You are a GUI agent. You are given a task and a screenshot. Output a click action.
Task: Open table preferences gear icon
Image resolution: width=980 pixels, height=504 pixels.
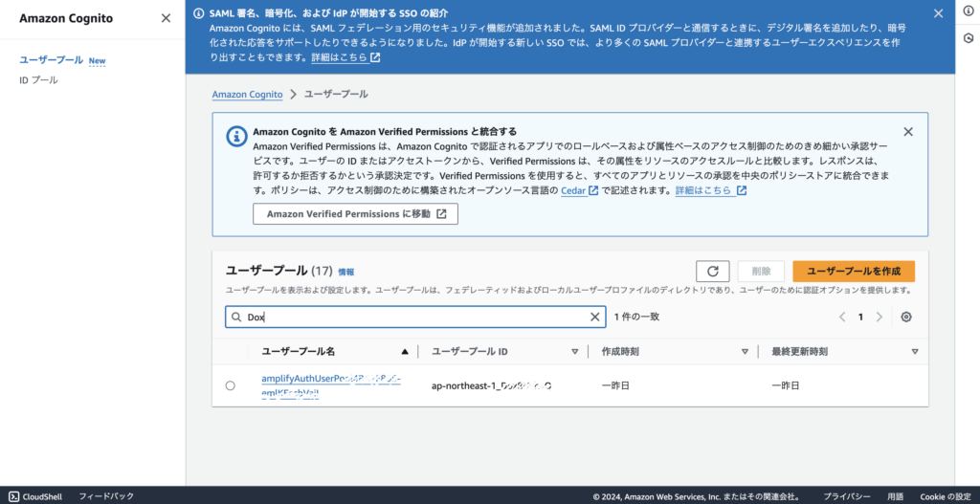tap(906, 317)
